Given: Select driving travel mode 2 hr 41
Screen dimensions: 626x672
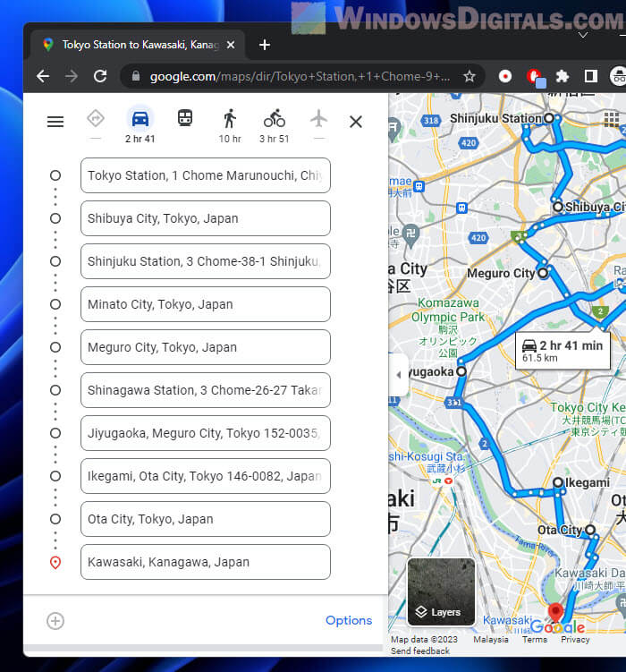Looking at the screenshot, I should pos(140,125).
